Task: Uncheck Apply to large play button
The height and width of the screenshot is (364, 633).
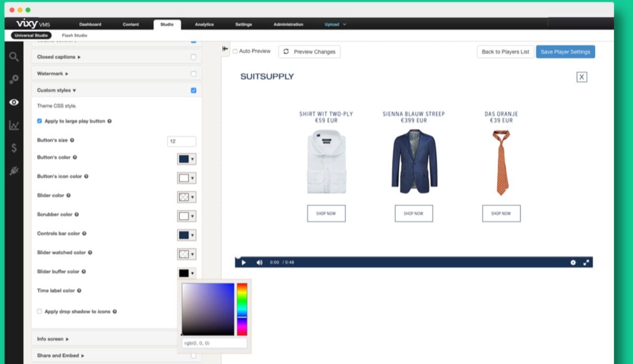Action: coord(40,121)
